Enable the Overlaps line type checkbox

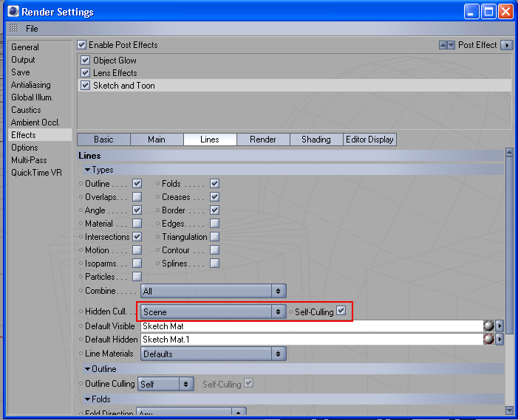tap(137, 197)
